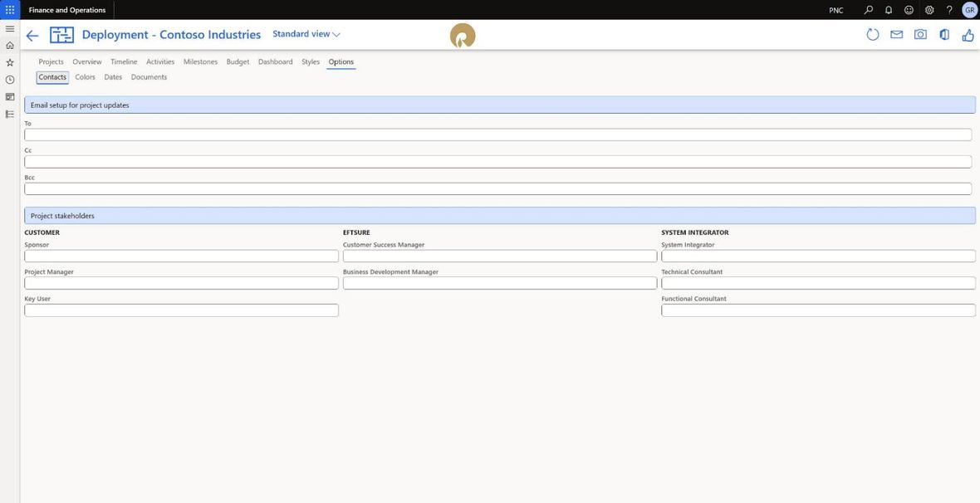Open the app launcher waffle icon
980x503 pixels.
(x=10, y=10)
